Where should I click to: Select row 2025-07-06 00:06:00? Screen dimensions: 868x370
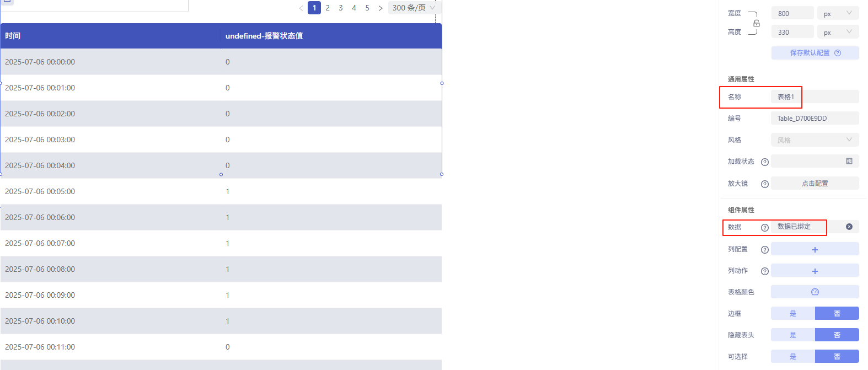click(221, 217)
